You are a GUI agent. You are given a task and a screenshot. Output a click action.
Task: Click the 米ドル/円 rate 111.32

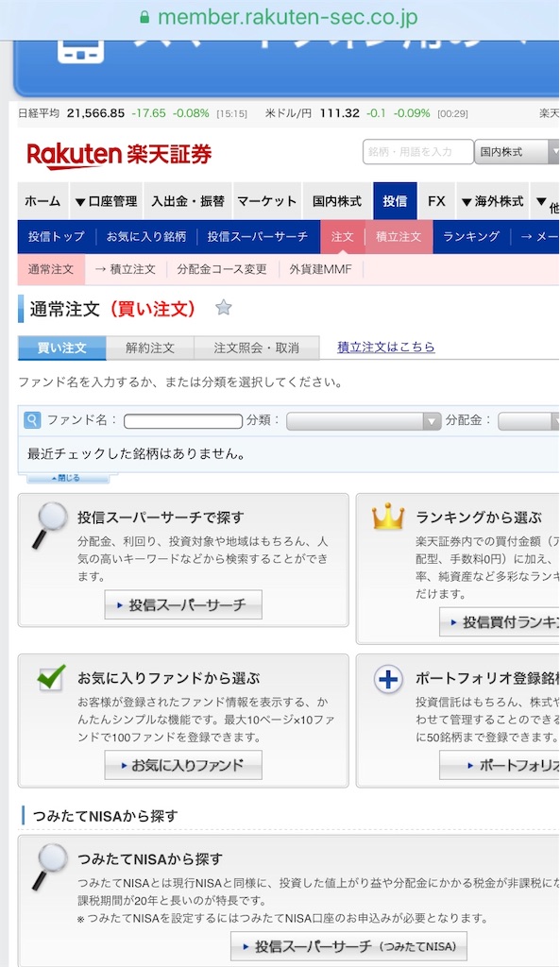point(339,113)
